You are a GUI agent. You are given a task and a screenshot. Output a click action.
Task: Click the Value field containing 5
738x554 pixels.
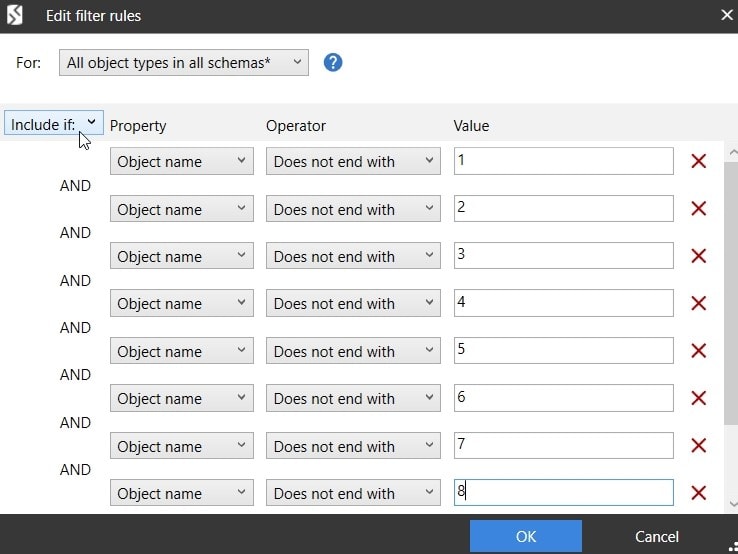[563, 350]
